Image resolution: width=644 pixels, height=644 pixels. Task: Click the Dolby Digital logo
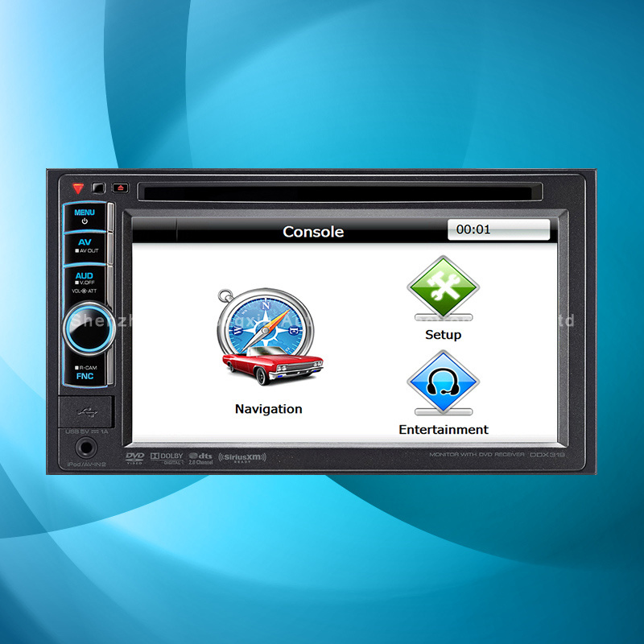pyautogui.click(x=167, y=458)
